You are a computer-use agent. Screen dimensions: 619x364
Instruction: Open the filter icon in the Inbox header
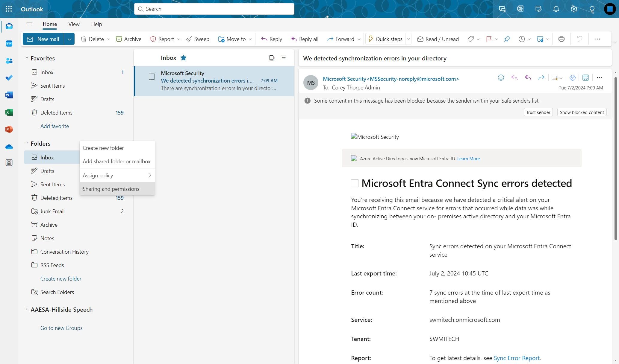pos(284,57)
